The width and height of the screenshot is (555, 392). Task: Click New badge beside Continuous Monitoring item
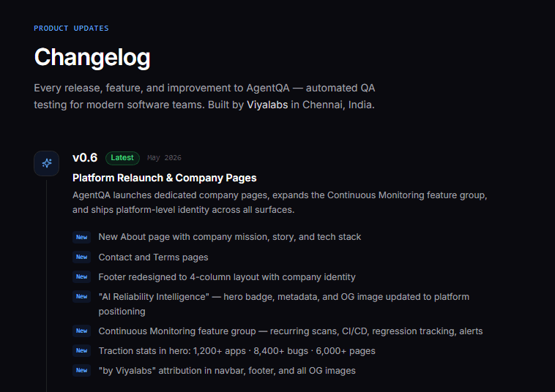point(82,331)
